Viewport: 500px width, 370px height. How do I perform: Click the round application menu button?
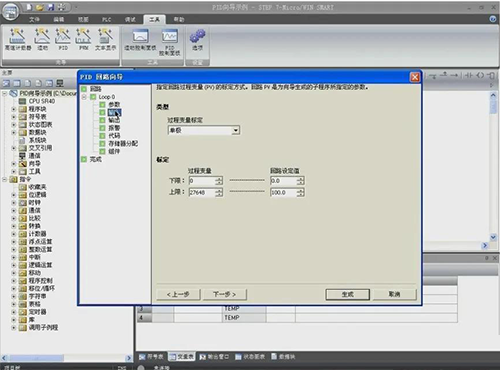tap(10, 12)
